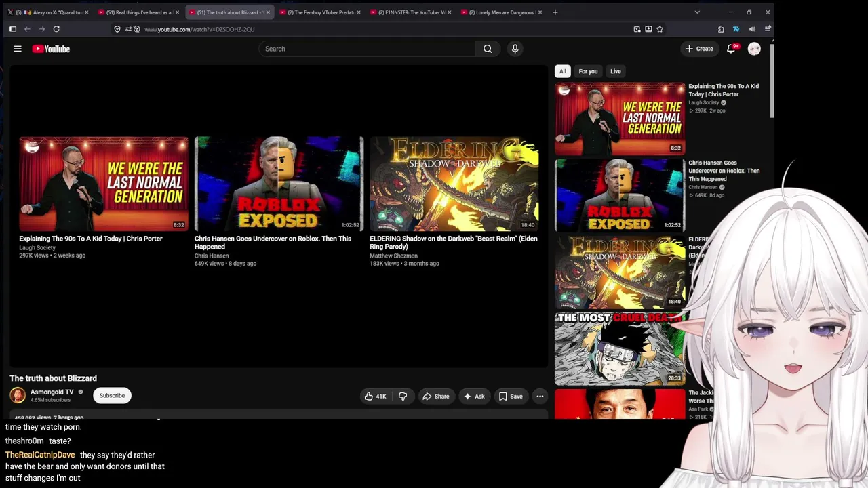Open Asmongold TV channel avatar
Screen dimensions: 868x488
tap(18, 395)
